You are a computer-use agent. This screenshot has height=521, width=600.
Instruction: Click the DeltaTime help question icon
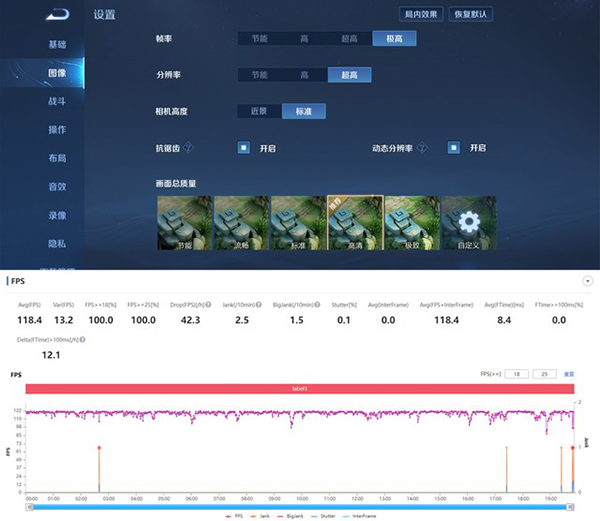click(83, 339)
